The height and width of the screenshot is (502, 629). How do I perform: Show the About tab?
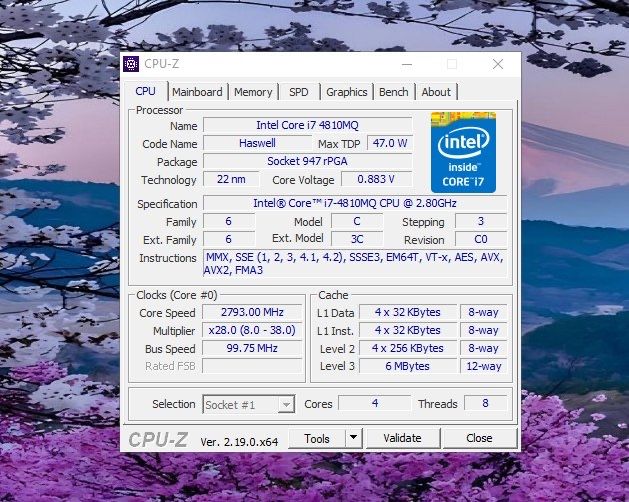click(436, 92)
